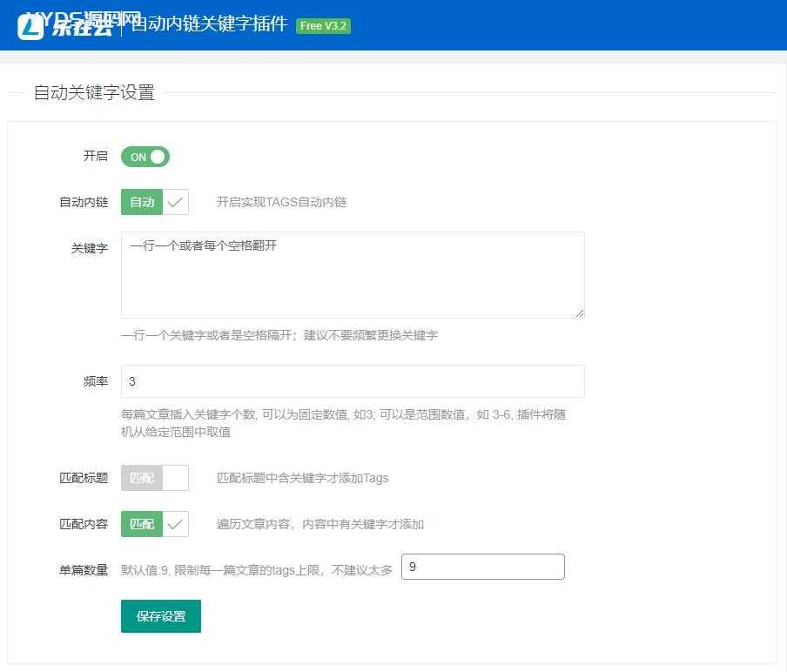The image size is (787, 672).
Task: Click the 单篇数量 field label
Action: tap(84, 570)
